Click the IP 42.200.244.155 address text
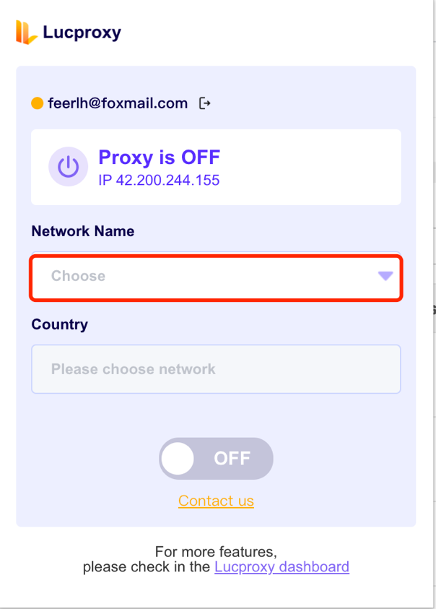 pos(159,180)
